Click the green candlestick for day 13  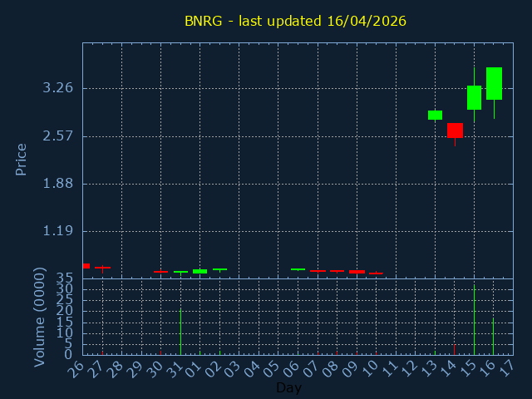click(435, 115)
